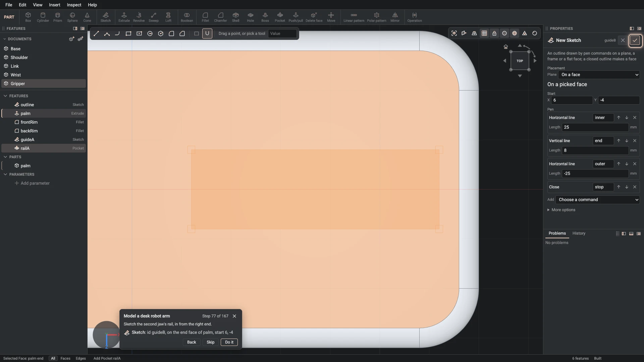
Task: Click the Operation tool icon
Action: [x=415, y=17]
